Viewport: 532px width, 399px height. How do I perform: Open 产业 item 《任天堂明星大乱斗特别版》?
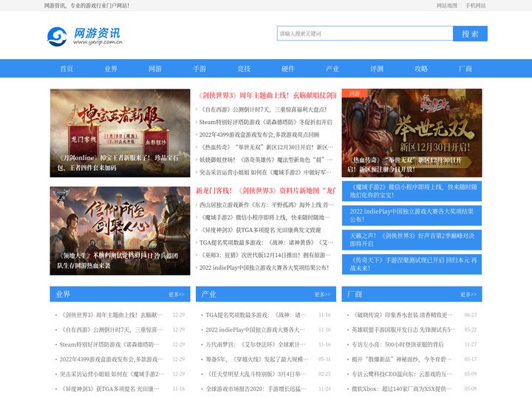pyautogui.click(x=256, y=374)
